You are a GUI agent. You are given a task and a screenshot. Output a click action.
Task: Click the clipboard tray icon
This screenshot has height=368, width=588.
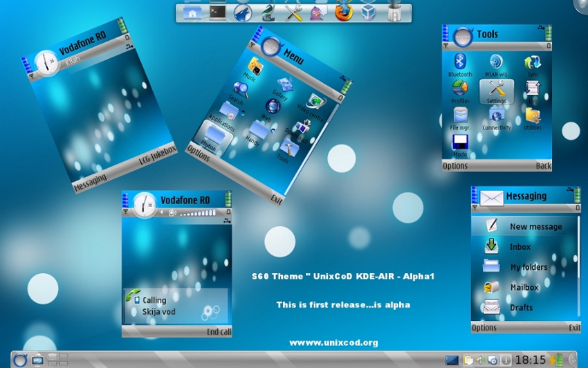[468, 360]
